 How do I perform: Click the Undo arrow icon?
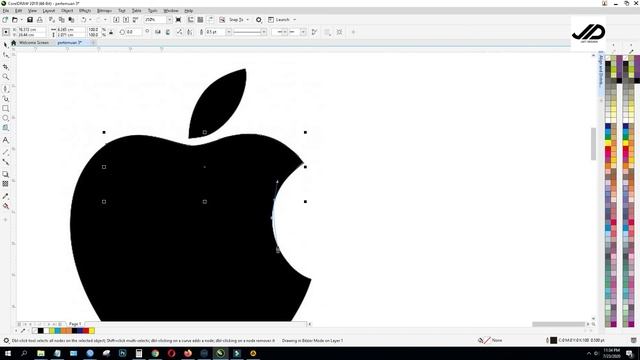84,20
